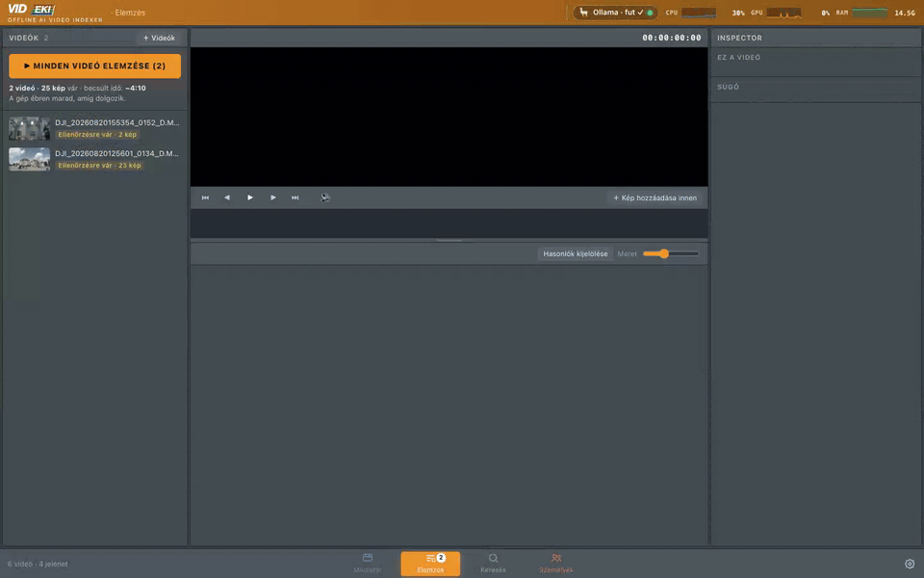Step back one frame
Screen dimensions: 924x578
pos(227,197)
